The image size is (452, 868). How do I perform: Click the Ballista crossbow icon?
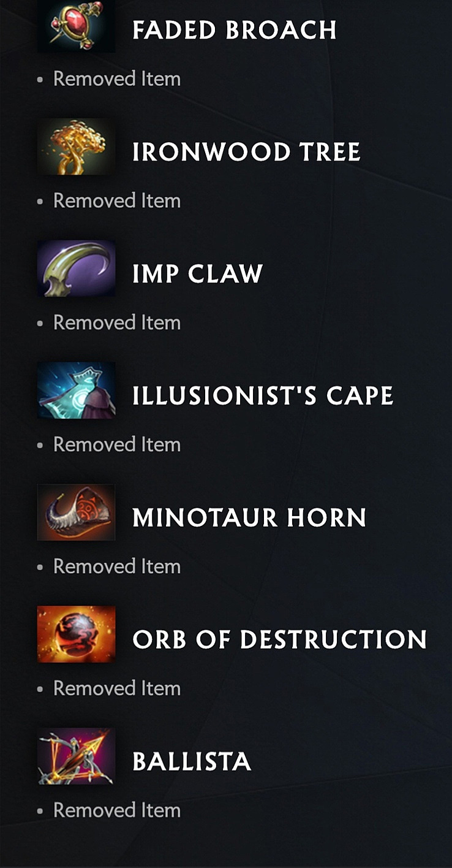point(76,756)
